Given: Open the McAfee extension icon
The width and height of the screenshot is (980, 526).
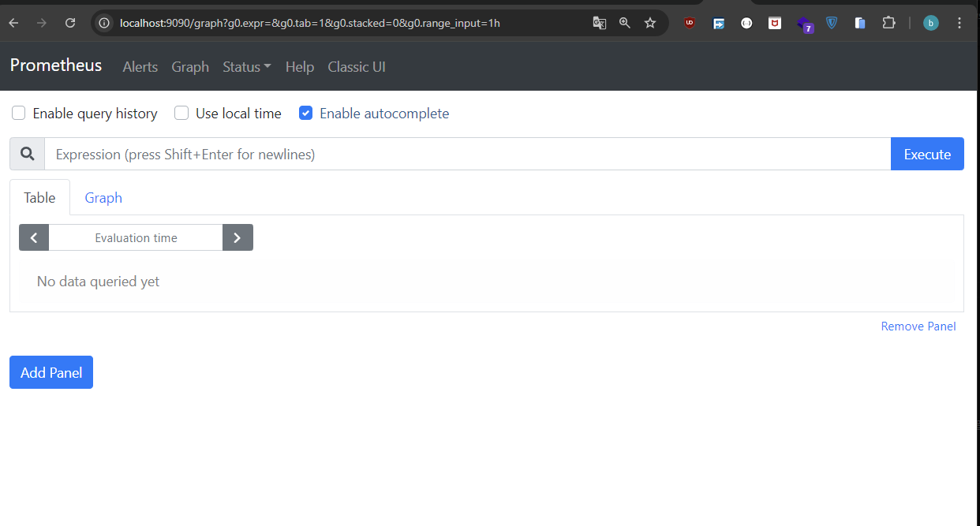Looking at the screenshot, I should tap(775, 23).
